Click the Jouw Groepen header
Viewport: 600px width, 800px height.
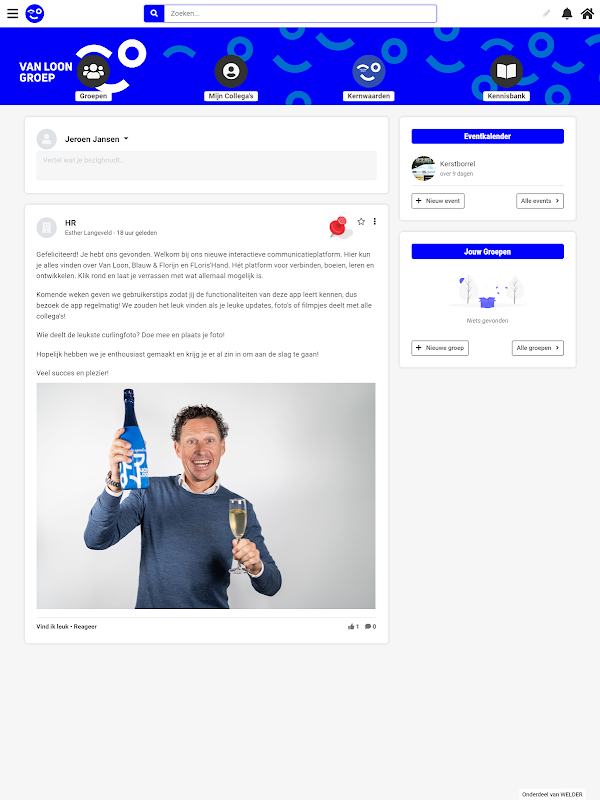[487, 252]
